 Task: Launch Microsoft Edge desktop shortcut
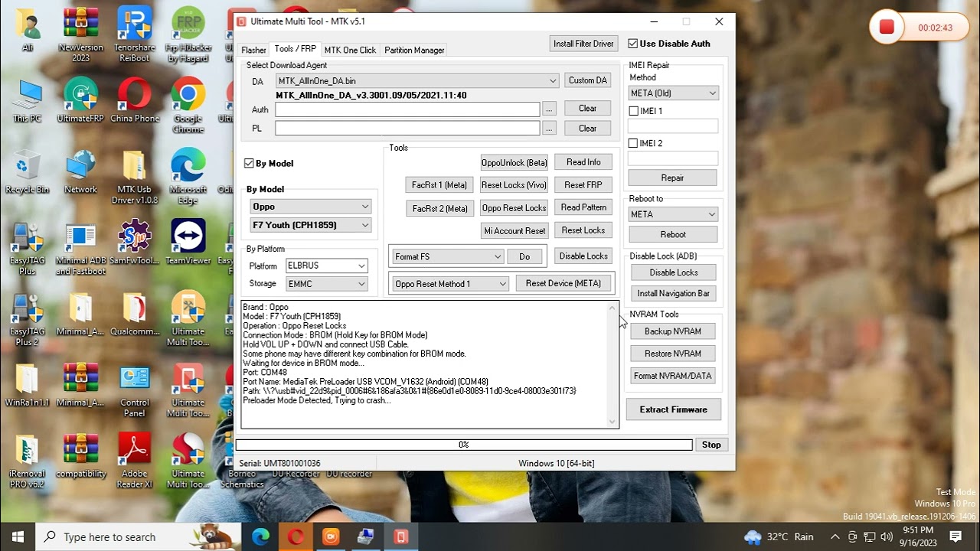[188, 177]
